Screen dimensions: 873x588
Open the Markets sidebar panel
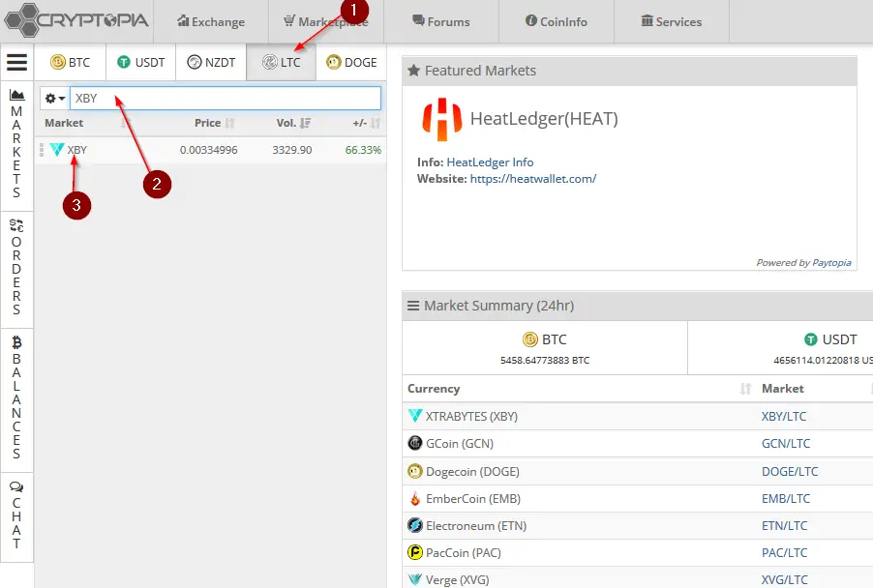(x=16, y=145)
